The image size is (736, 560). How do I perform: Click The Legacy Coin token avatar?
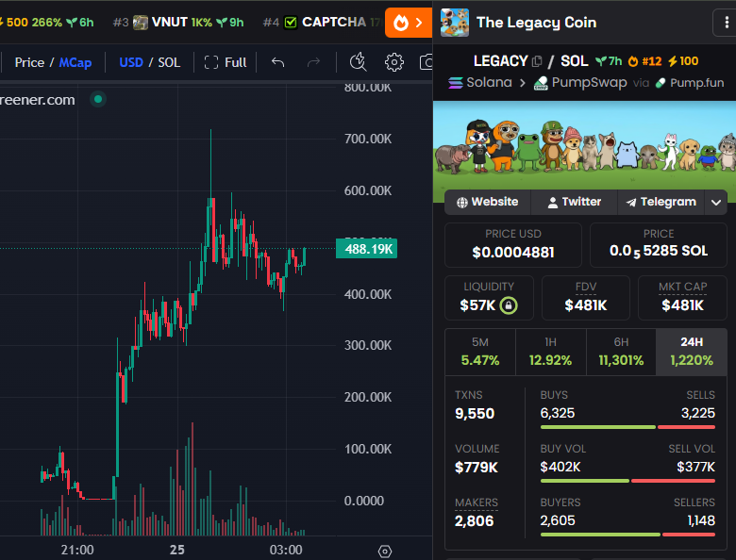coord(455,22)
